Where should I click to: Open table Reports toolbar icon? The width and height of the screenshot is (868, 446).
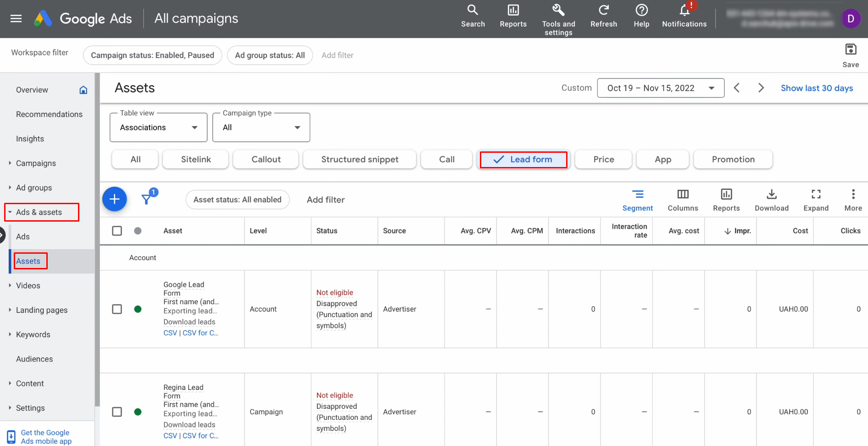(726, 200)
